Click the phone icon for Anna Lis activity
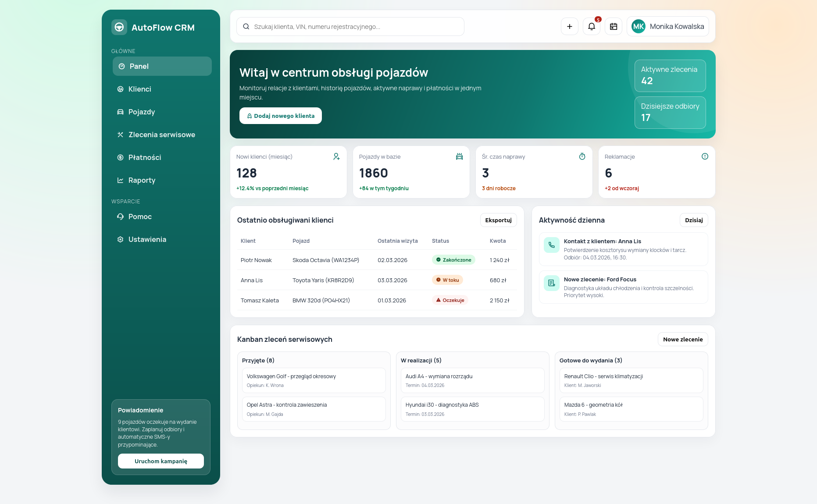Viewport: 817px width, 504px height. pyautogui.click(x=552, y=245)
